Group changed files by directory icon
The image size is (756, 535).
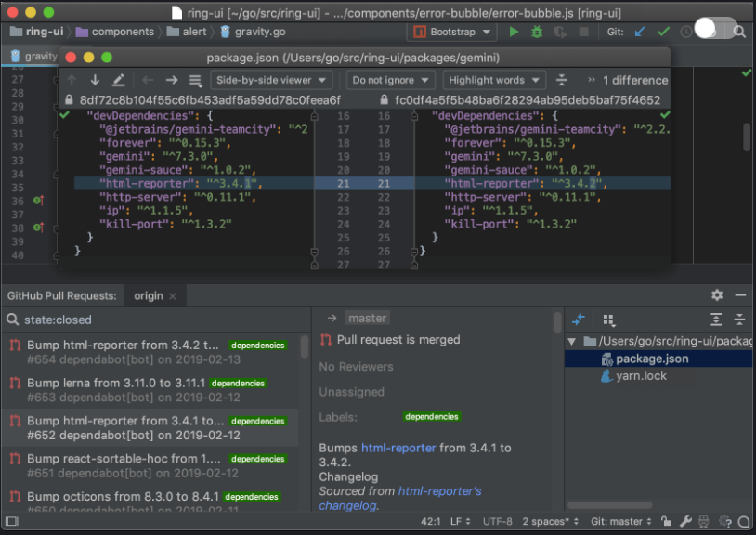click(x=609, y=320)
